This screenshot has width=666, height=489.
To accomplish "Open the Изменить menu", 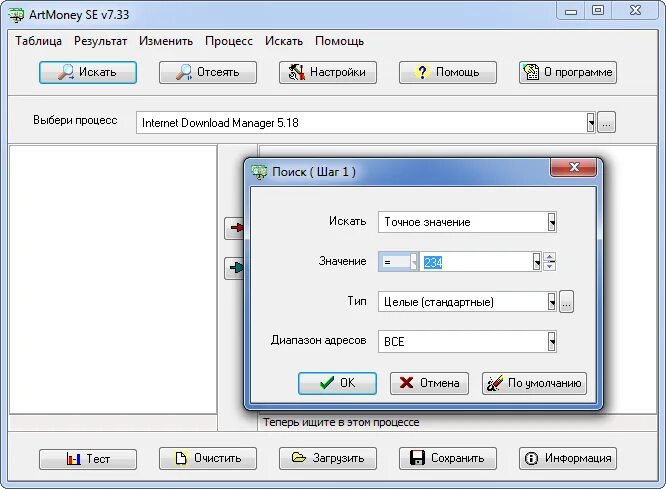I will pyautogui.click(x=166, y=41).
